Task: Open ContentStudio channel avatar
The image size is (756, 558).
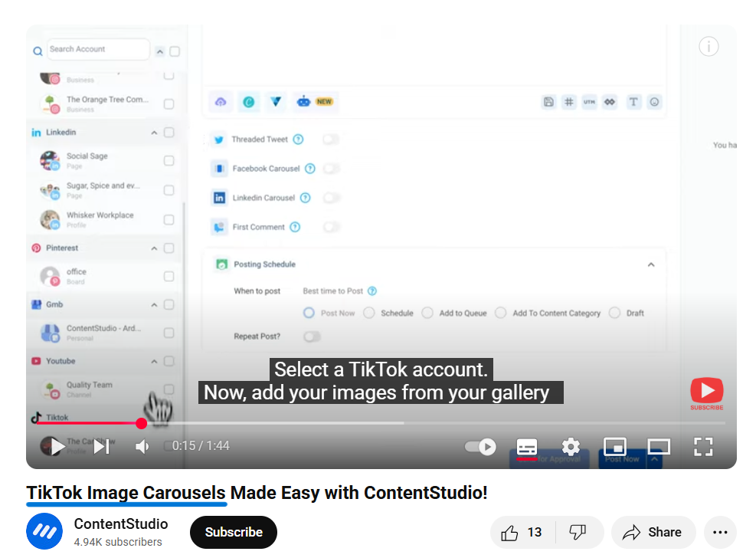Action: [x=44, y=531]
